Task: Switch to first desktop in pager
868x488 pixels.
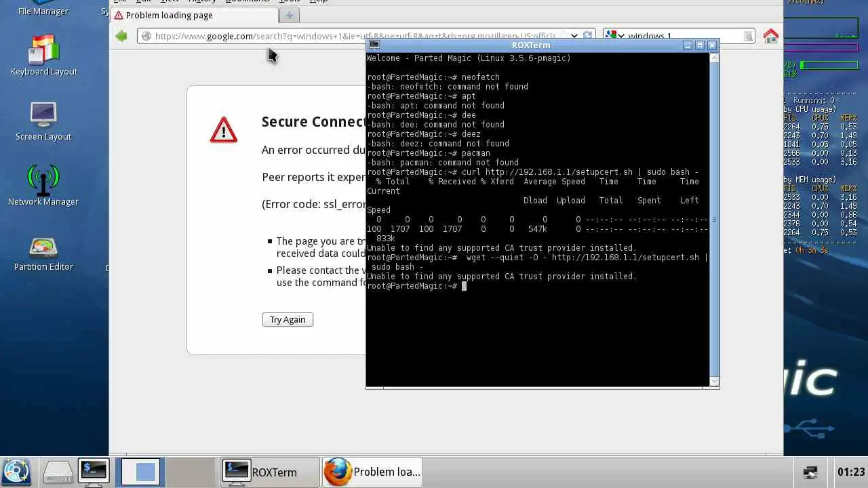Action: click(140, 472)
